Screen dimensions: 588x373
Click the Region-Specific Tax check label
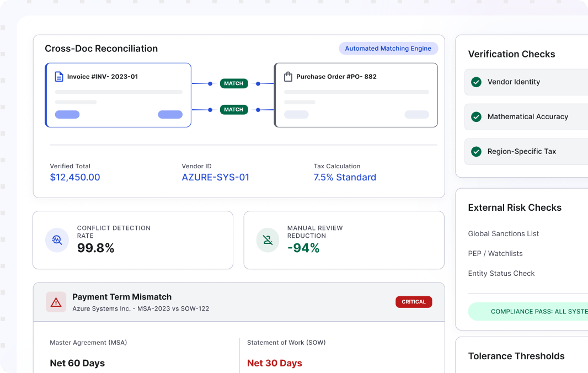pos(522,152)
